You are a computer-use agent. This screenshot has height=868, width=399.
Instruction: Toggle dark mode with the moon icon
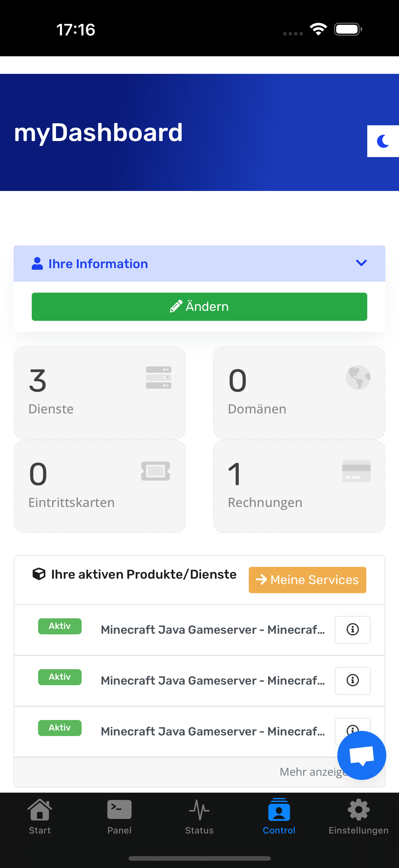(x=383, y=141)
